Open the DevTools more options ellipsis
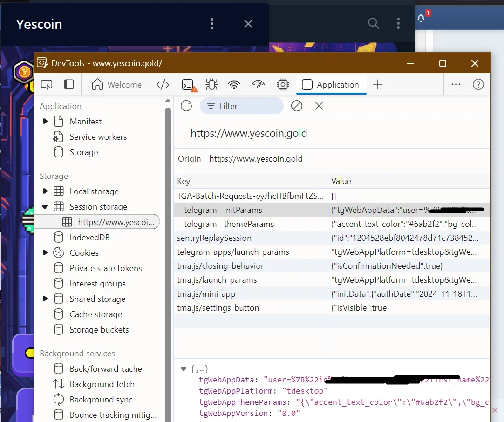The height and width of the screenshot is (422, 504). (x=456, y=84)
